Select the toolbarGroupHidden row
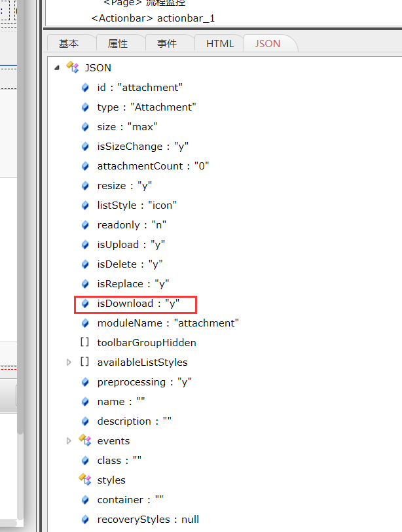 (147, 343)
